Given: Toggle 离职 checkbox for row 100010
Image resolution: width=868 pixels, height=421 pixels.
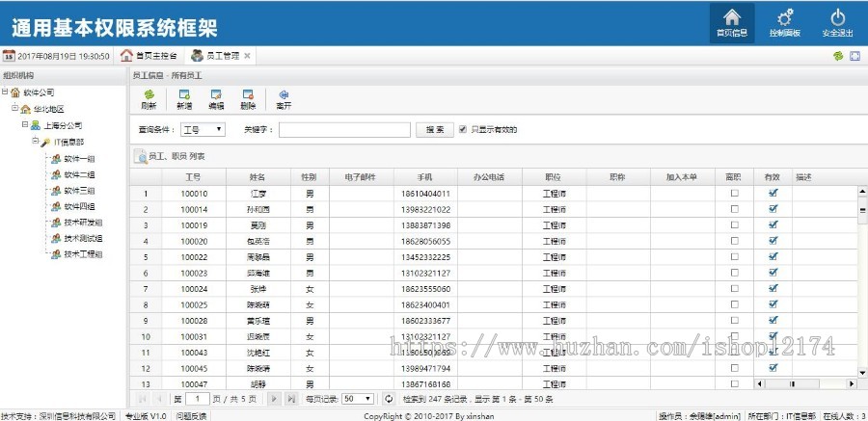Looking at the screenshot, I should pyautogui.click(x=734, y=193).
